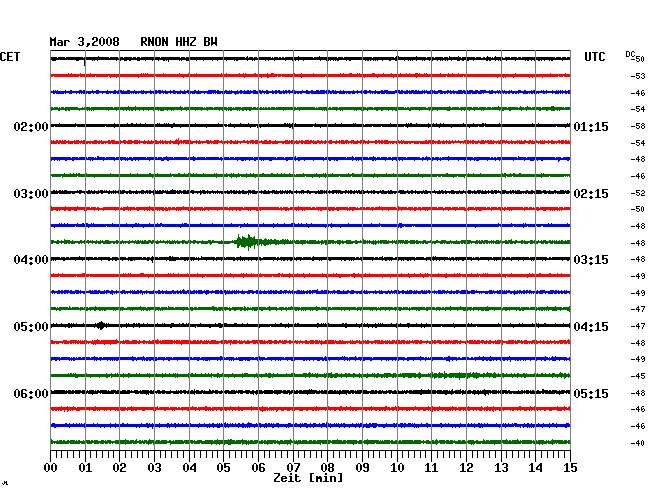This screenshot has height=494, width=650.
Task: Select the 08 minute axis tick label
Action: pos(327,467)
